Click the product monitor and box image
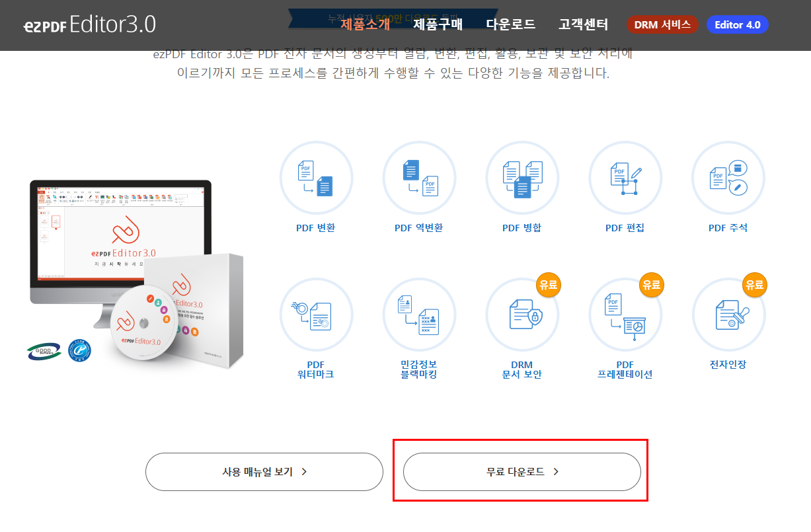 (x=135, y=274)
